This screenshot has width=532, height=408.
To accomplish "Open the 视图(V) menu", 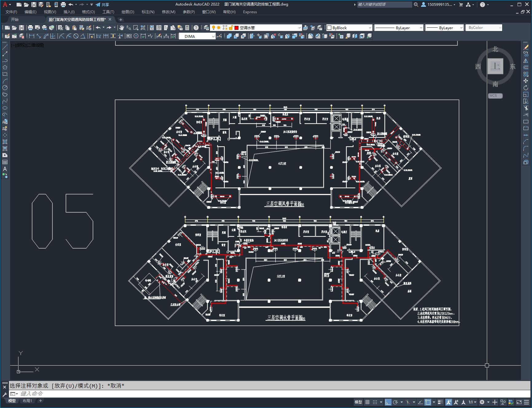I will click(x=50, y=12).
